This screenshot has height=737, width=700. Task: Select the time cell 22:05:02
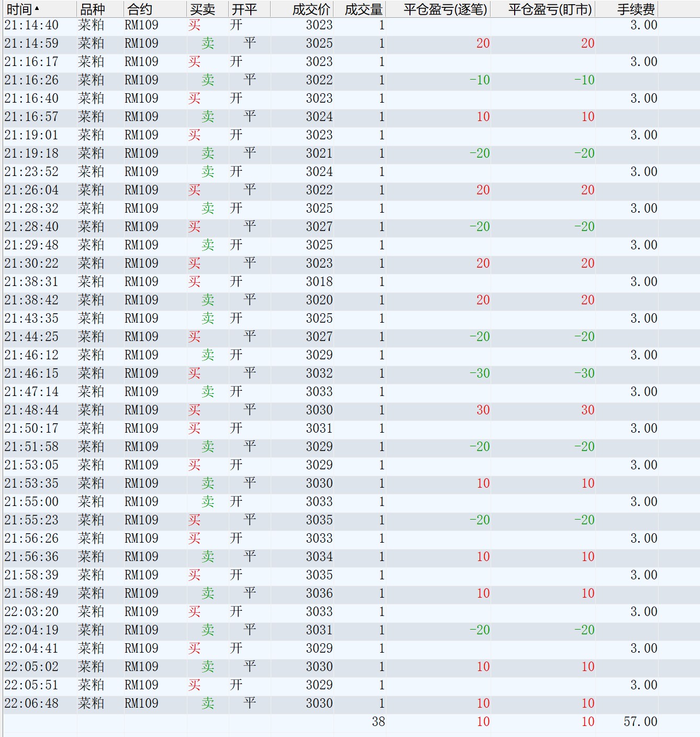31,667
